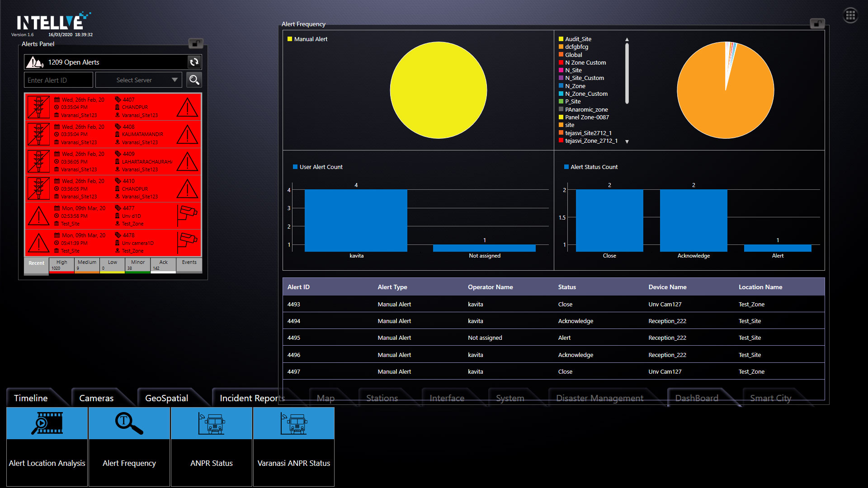
Task: Click the refresh icon beside 1209 Open Alerts
Action: [194, 62]
